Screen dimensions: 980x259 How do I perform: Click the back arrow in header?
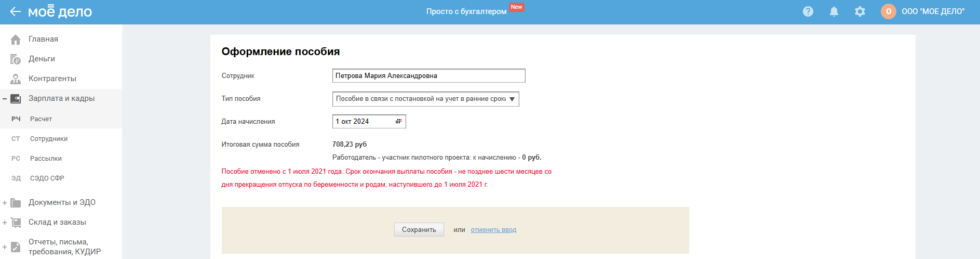15,11
